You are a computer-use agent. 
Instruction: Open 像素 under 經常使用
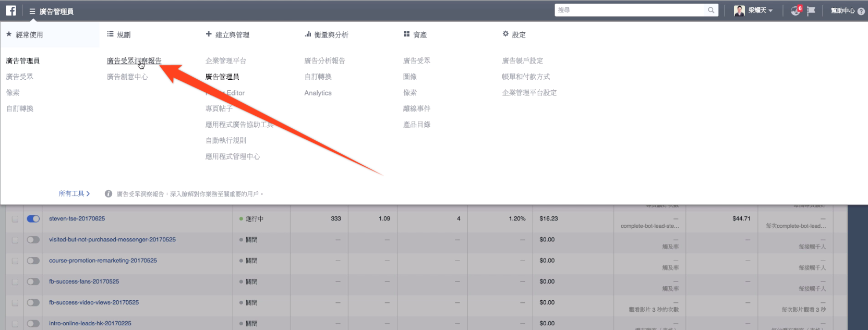13,93
